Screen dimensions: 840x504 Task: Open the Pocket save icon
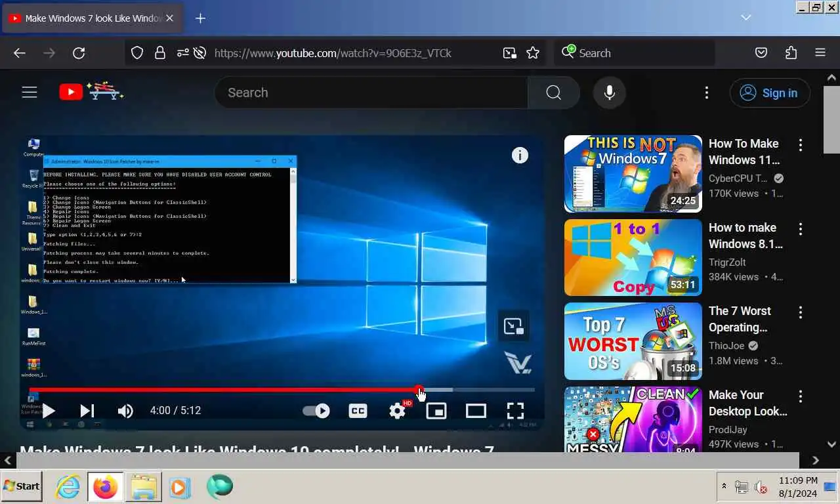[x=761, y=53]
